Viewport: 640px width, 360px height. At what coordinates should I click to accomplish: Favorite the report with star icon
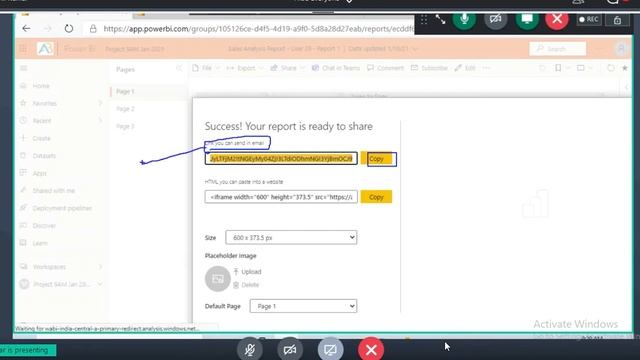coord(624,68)
